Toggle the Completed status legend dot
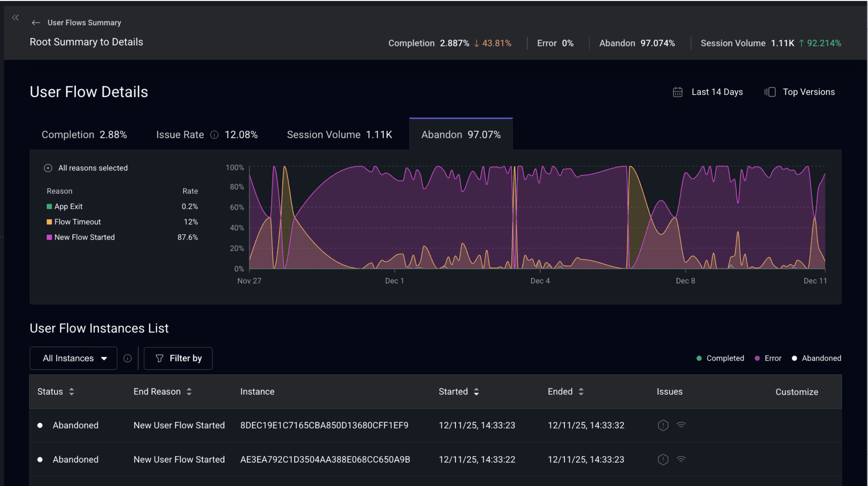The image size is (868, 486). click(x=699, y=358)
